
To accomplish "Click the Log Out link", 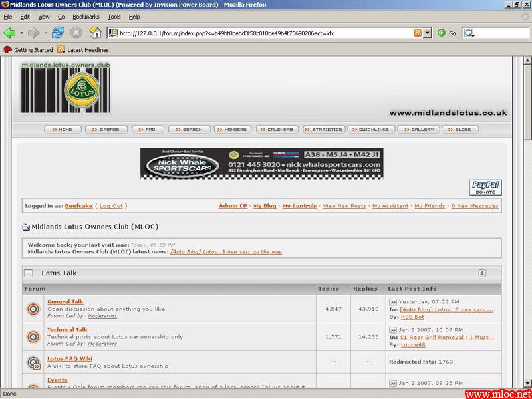I will (111, 206).
